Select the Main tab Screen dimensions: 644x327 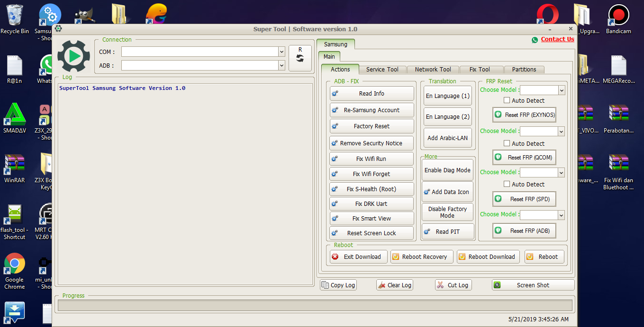(329, 56)
